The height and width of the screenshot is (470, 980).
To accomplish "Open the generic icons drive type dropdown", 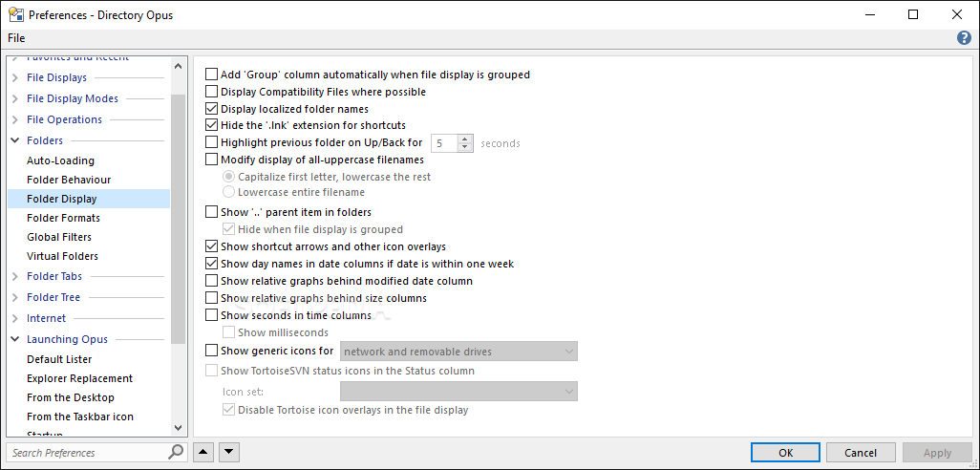I will [x=458, y=352].
